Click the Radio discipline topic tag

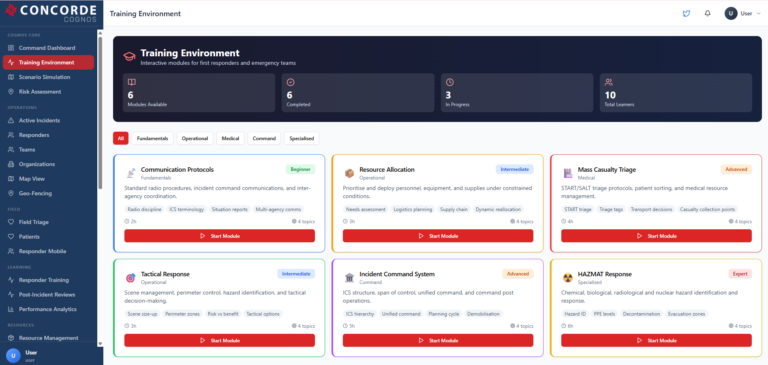[x=144, y=209]
